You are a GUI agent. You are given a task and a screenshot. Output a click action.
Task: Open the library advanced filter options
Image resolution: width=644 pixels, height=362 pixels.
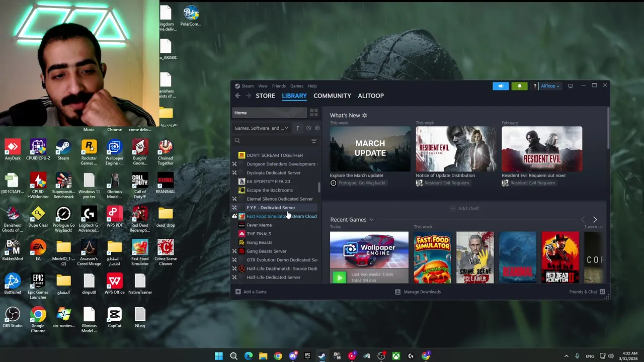313,141
